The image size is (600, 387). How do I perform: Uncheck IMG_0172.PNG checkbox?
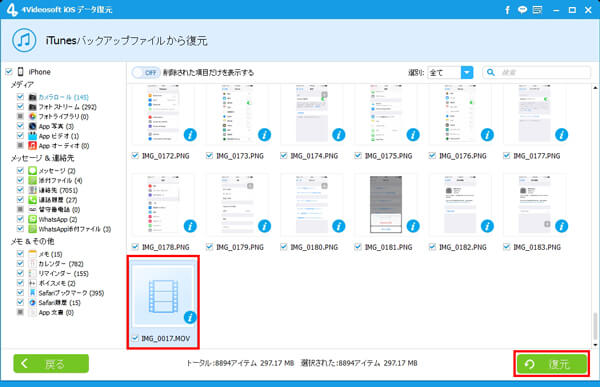(135, 155)
